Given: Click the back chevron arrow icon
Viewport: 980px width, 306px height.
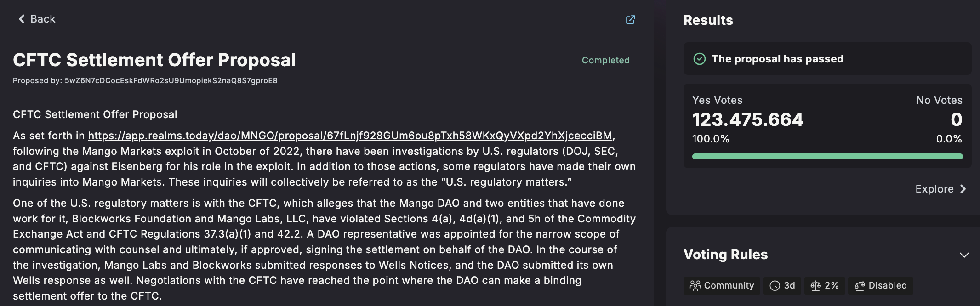Looking at the screenshot, I should (22, 19).
